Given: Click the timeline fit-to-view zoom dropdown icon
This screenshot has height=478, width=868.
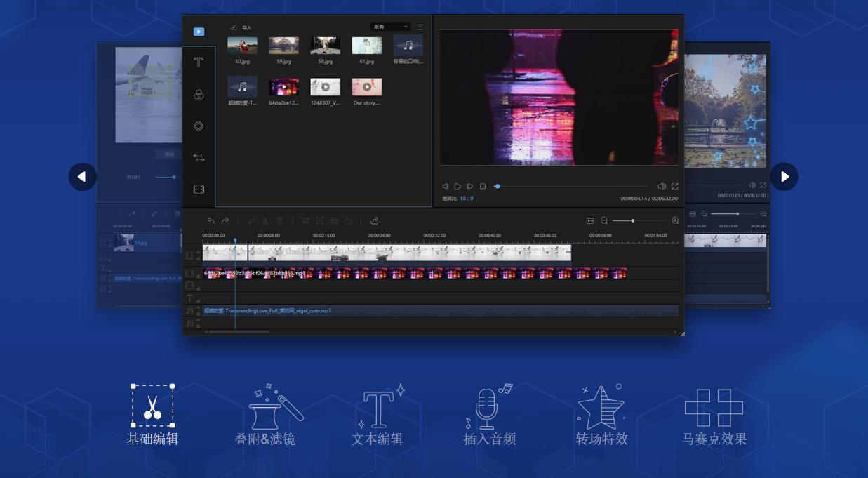Looking at the screenshot, I should (589, 220).
